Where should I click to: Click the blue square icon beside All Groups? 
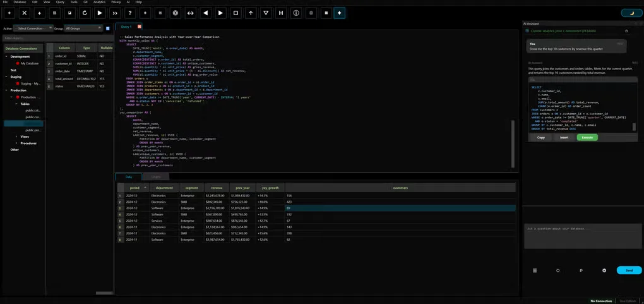click(x=107, y=28)
